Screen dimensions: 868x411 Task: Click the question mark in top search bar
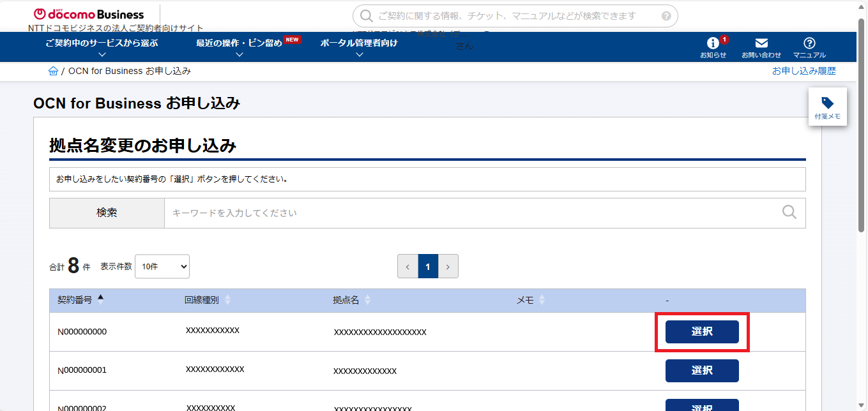tap(666, 16)
